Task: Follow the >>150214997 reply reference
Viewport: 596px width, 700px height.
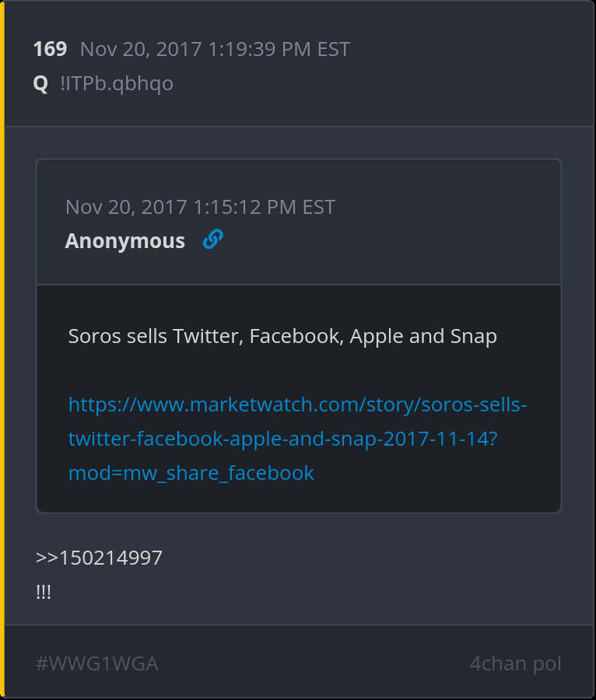Action: point(99,558)
